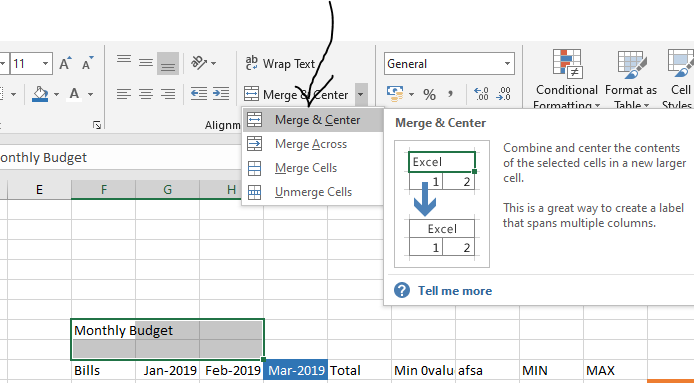Expand Accounting Number Format options arrow
The height and width of the screenshot is (383, 694).
click(412, 94)
